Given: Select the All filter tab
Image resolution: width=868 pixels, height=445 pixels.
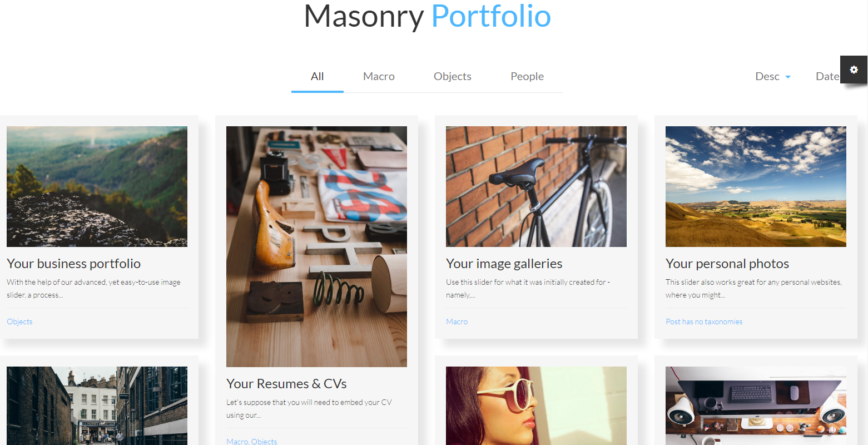Looking at the screenshot, I should (x=318, y=77).
